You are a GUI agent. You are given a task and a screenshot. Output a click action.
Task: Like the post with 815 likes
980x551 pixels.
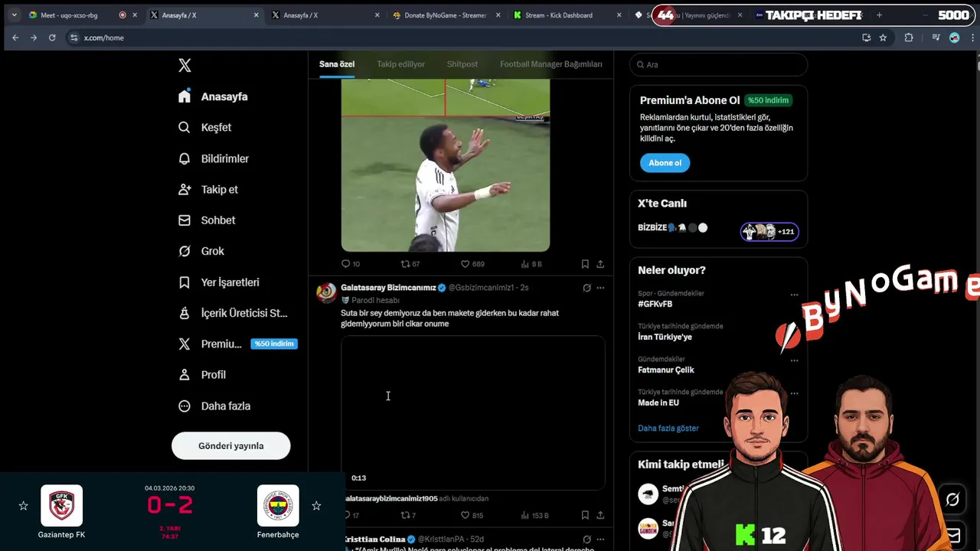(x=472, y=516)
